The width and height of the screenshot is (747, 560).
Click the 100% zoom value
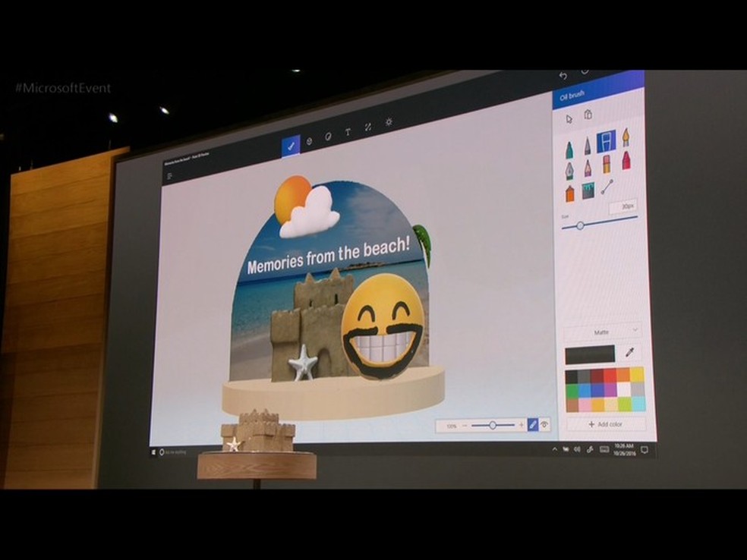click(x=451, y=426)
